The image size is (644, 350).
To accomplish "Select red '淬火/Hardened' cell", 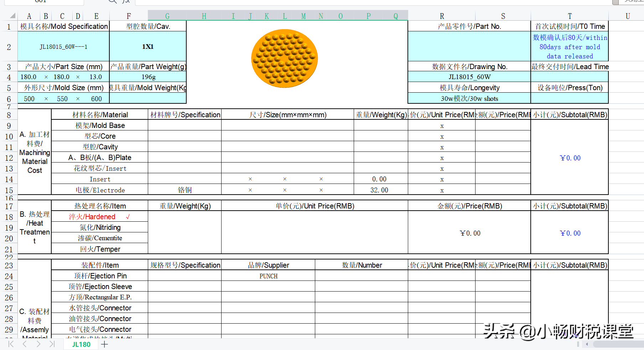I will coord(100,217).
